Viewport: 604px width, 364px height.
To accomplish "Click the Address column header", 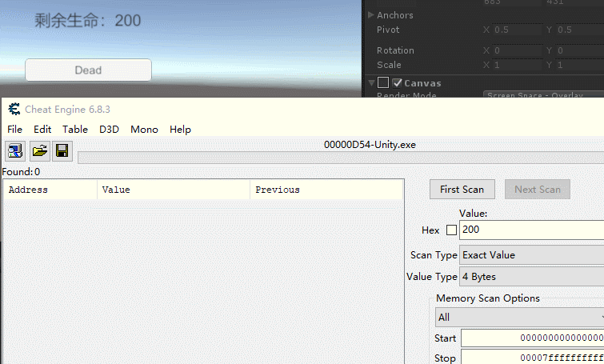I will (x=50, y=190).
